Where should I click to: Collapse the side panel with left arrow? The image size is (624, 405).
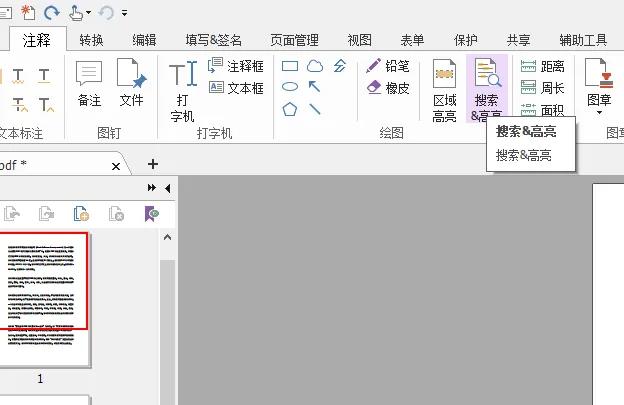click(168, 188)
